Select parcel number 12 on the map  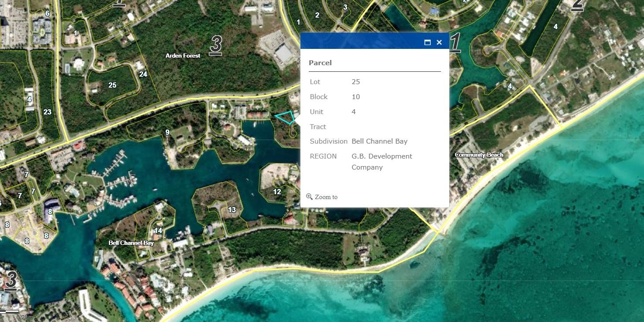coord(277,192)
